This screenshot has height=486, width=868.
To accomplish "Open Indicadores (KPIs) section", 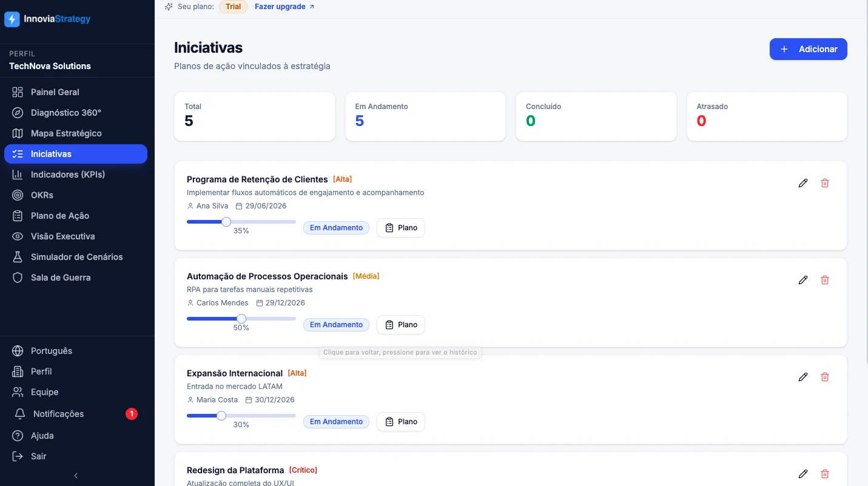I will (x=76, y=175).
